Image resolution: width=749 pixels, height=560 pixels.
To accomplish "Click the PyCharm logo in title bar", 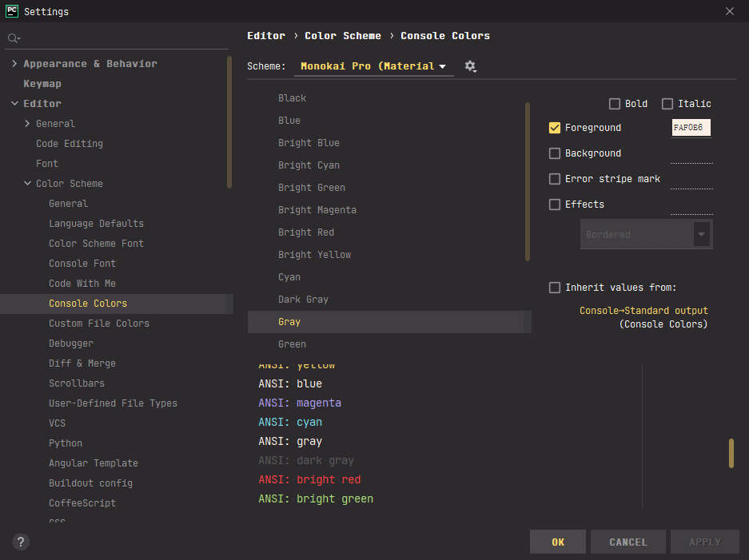I will pos(12,11).
